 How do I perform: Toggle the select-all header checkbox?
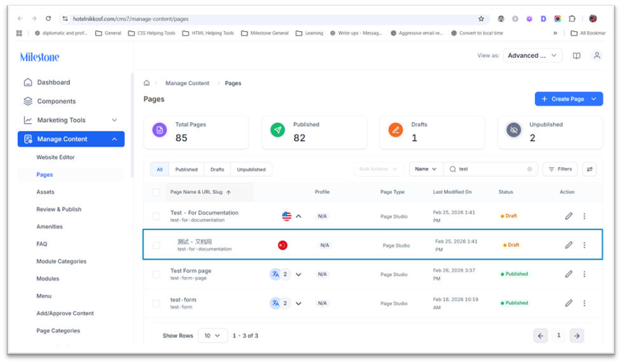pyautogui.click(x=156, y=192)
